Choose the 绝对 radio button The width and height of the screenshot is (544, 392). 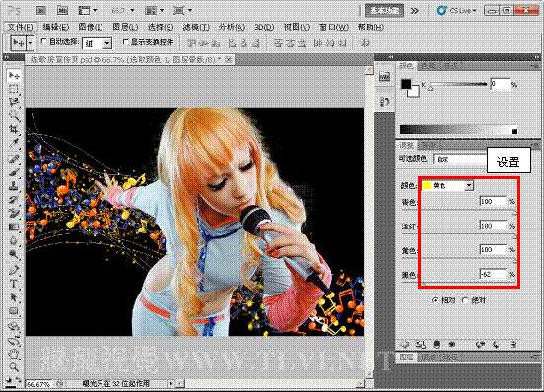tap(465, 300)
